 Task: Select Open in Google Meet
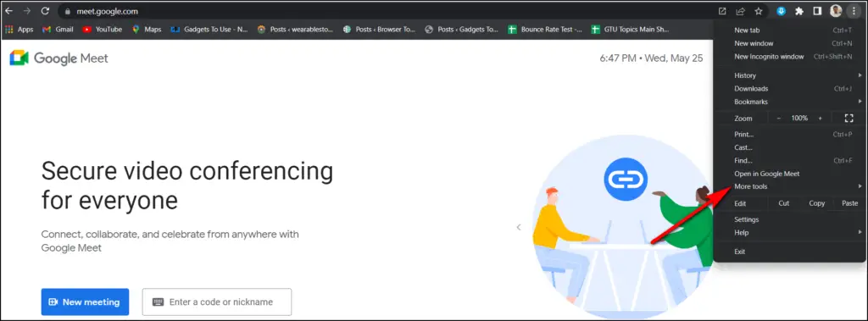coord(789,174)
